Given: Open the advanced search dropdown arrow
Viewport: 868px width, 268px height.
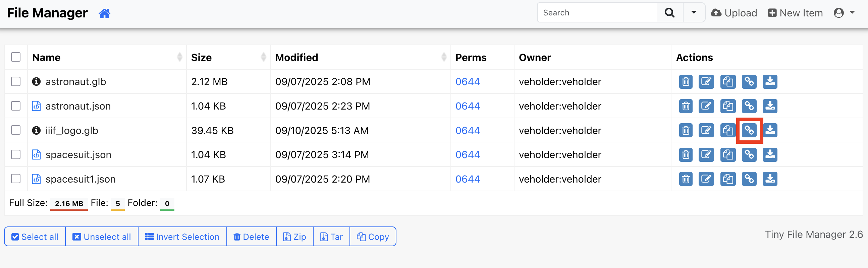Looking at the screenshot, I should [x=694, y=13].
